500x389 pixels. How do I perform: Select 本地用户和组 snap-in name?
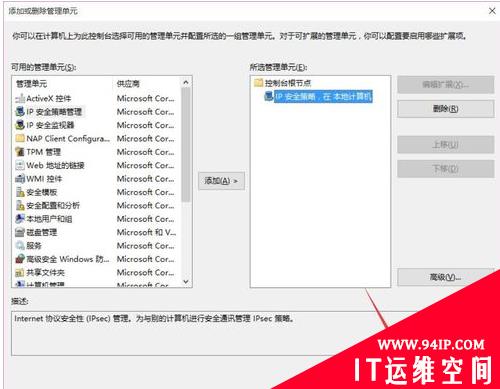[49, 219]
